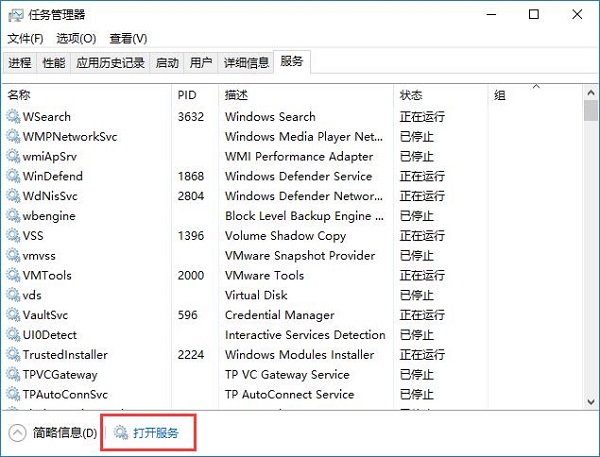Select the wbengine service name
The height and width of the screenshot is (457, 600).
[x=49, y=216]
